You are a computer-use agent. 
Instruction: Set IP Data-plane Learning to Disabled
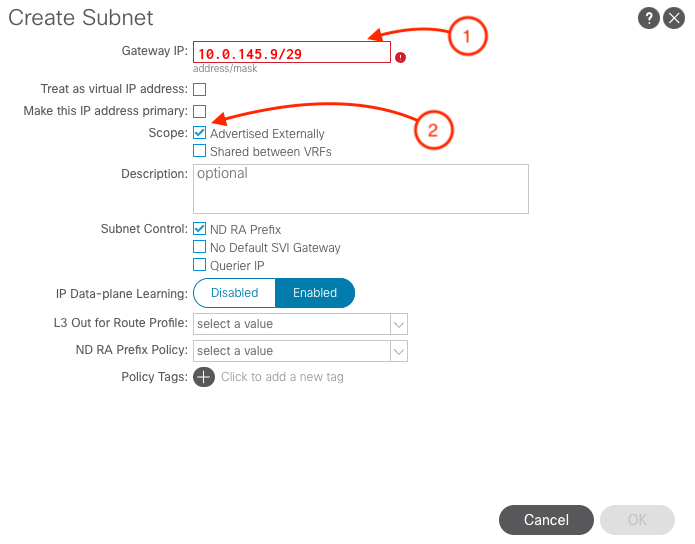234,293
